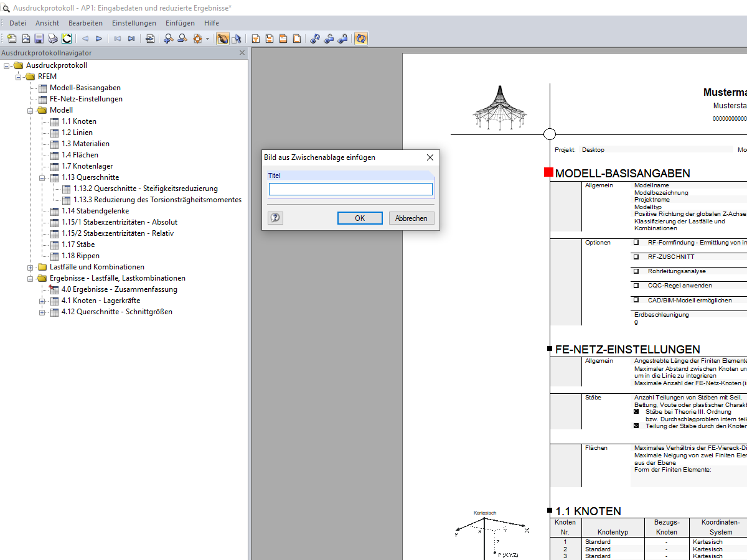The height and width of the screenshot is (560, 747).
Task: Select 1.14 Stabendgelenke in the navigator
Action: point(95,211)
